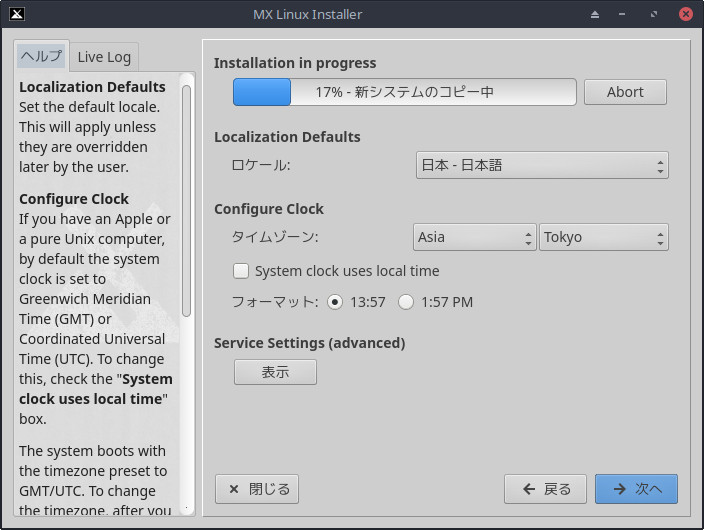Viewport: 704px width, 530px height.
Task: Choose the 1:57 PM clock format
Action: point(406,302)
